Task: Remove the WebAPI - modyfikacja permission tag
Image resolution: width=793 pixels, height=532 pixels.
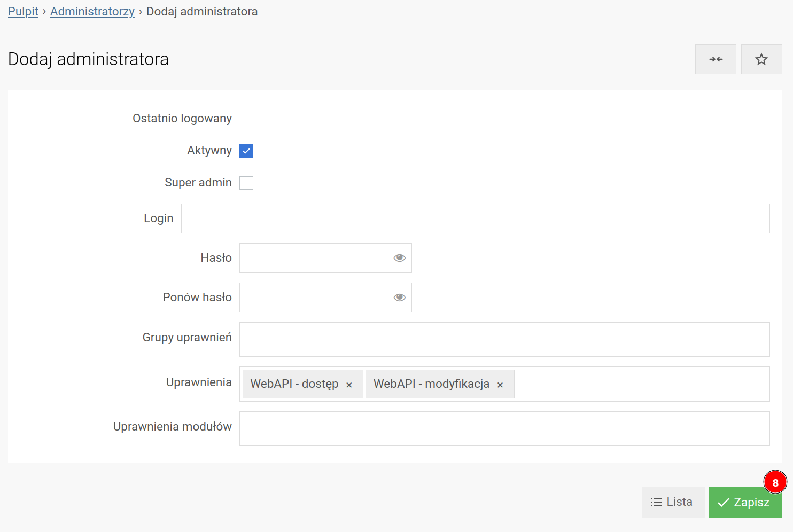Action: [500, 385]
